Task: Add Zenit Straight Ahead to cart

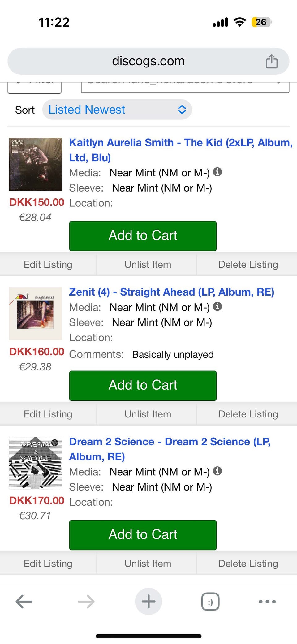Action: coord(143,385)
